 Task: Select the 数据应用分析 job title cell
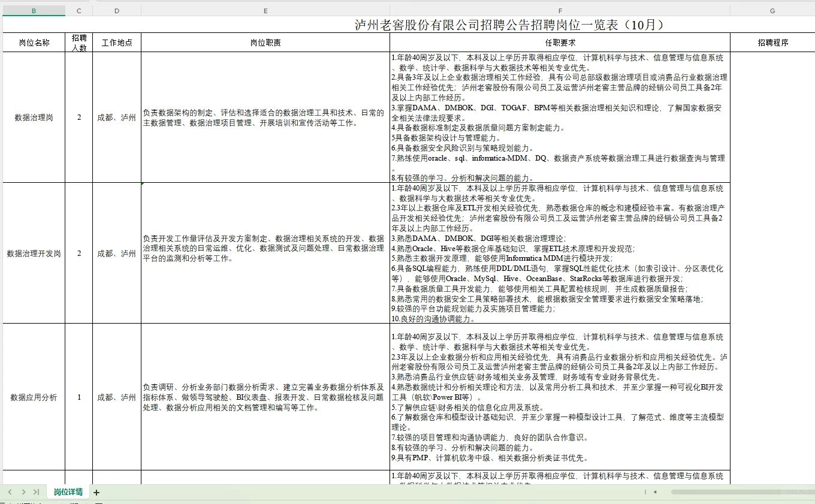point(34,397)
